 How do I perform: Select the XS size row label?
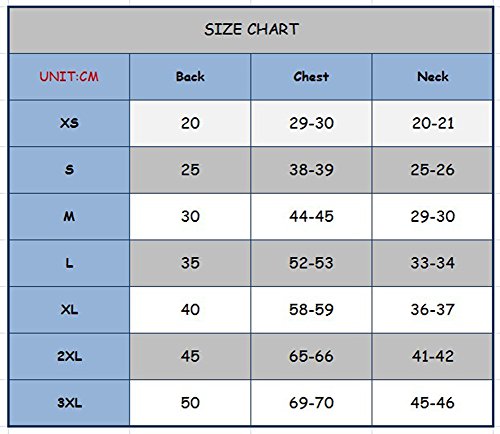pyautogui.click(x=69, y=123)
